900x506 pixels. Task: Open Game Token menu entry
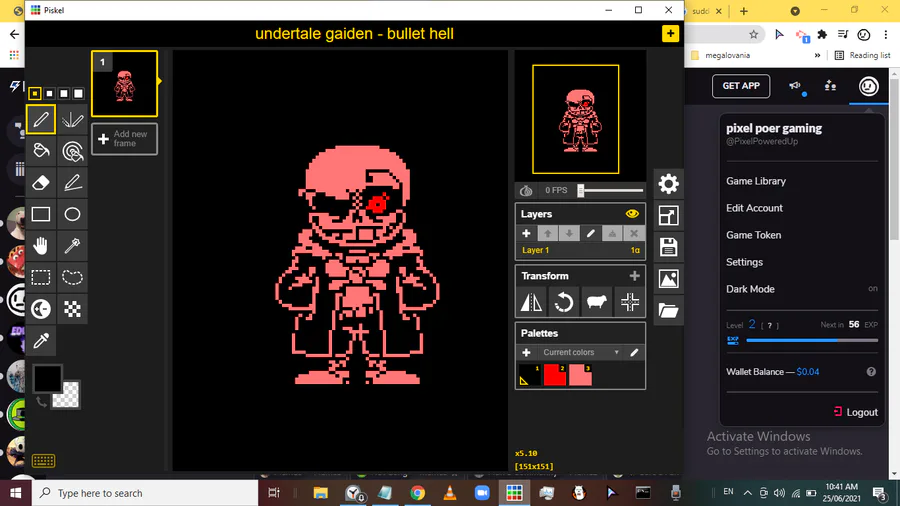coord(753,235)
